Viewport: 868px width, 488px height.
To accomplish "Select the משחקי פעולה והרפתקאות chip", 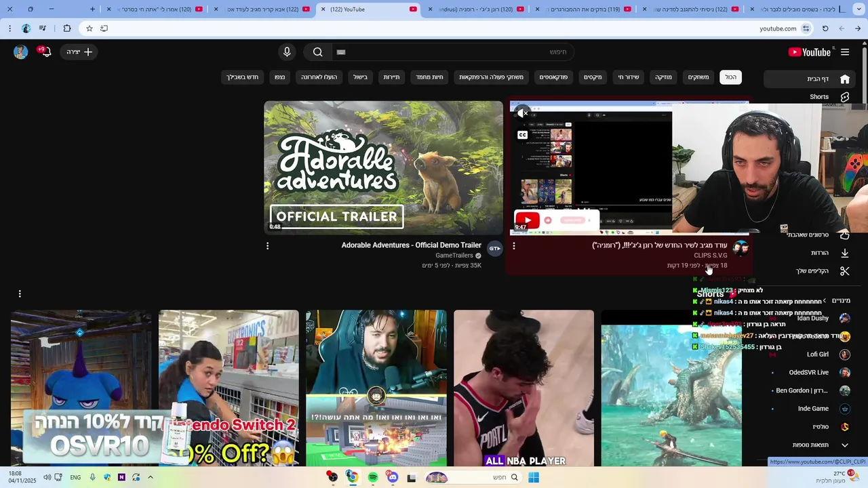I will 491,77.
